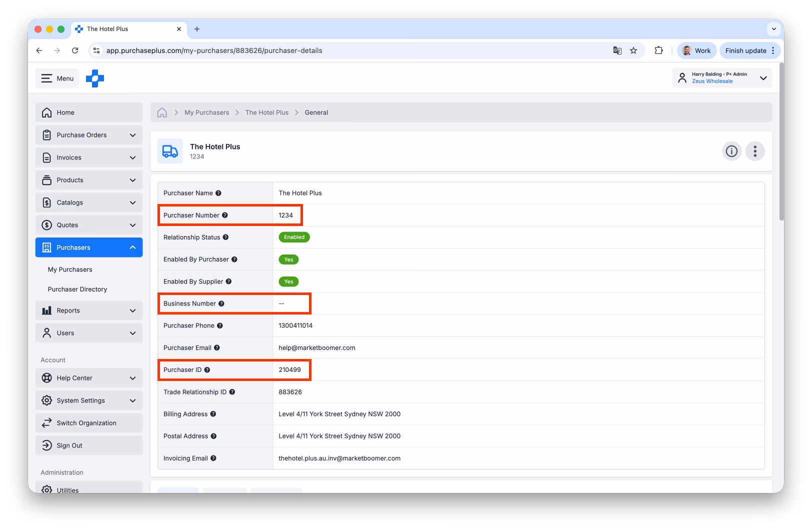The height and width of the screenshot is (530, 812).
Task: Open Purchaser Directory in the sidebar
Action: 77,289
